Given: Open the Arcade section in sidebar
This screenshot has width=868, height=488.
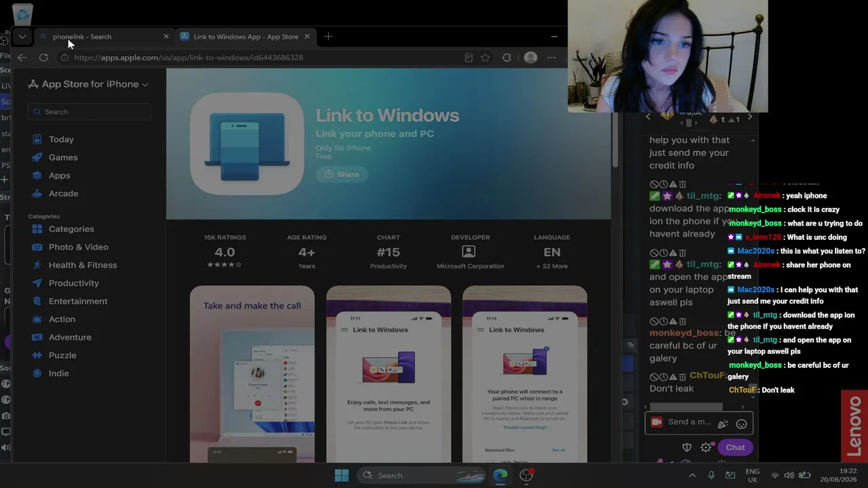Looking at the screenshot, I should coord(63,193).
